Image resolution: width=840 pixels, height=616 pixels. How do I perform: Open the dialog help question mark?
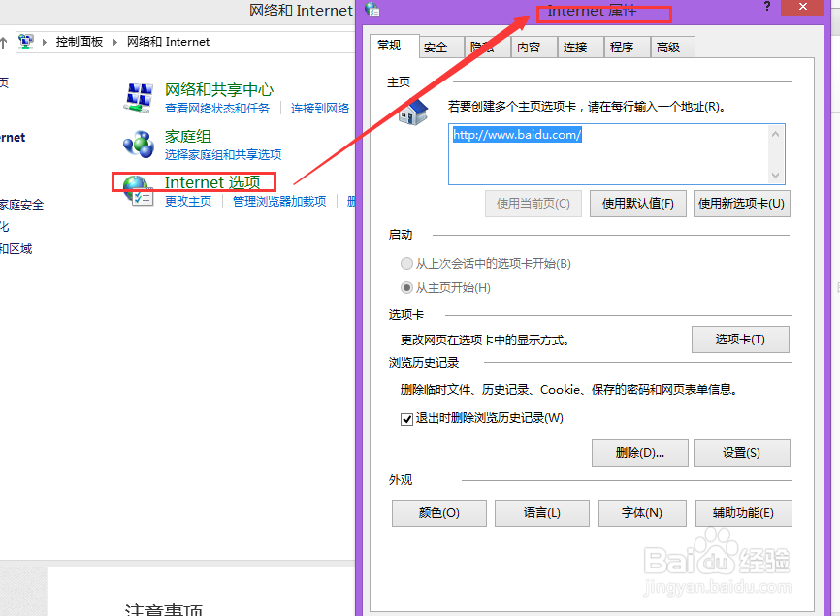click(x=766, y=9)
